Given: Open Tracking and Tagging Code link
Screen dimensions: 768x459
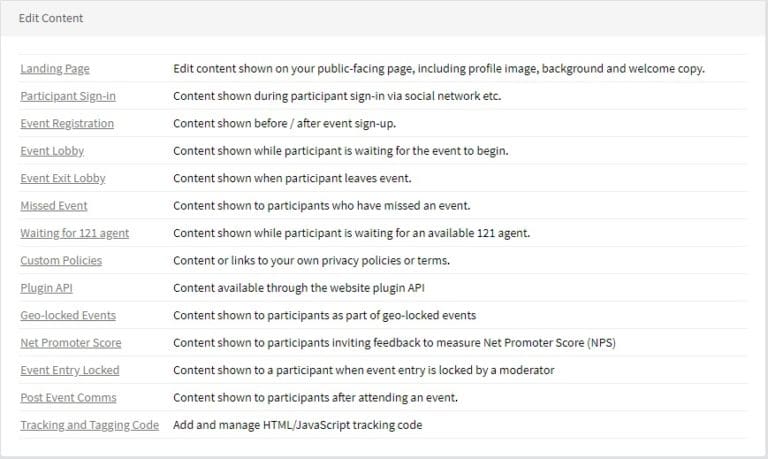Looking at the screenshot, I should pos(90,425).
